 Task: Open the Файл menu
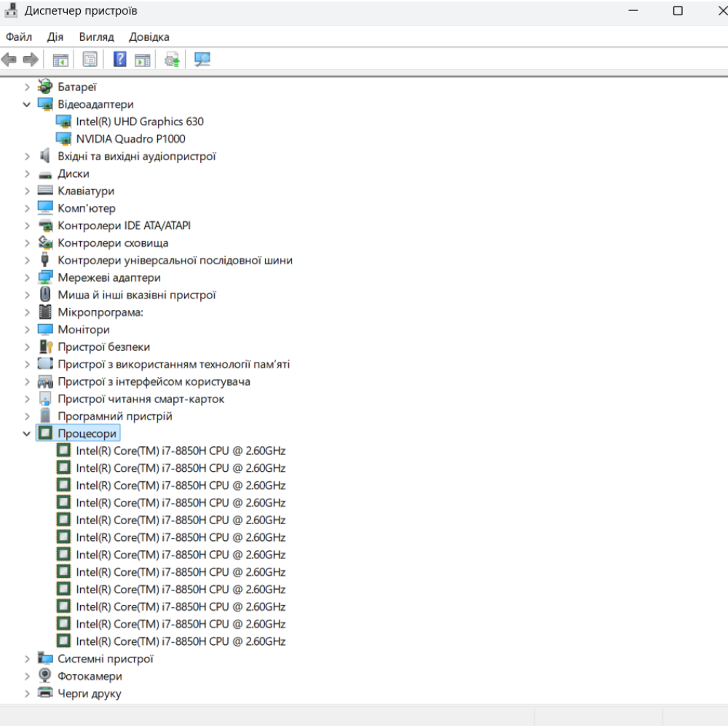point(19,36)
